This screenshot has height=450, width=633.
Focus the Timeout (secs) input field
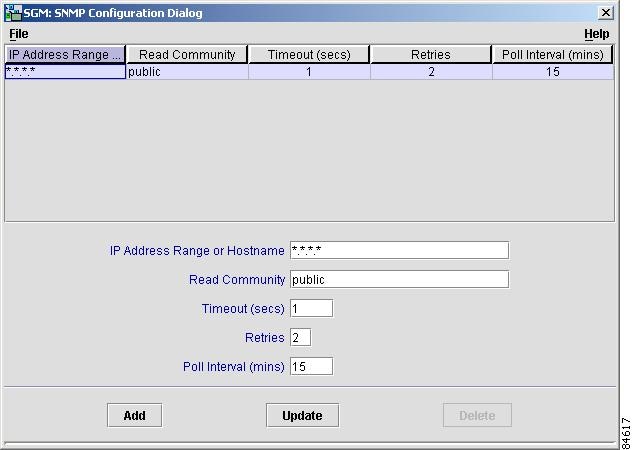(311, 308)
